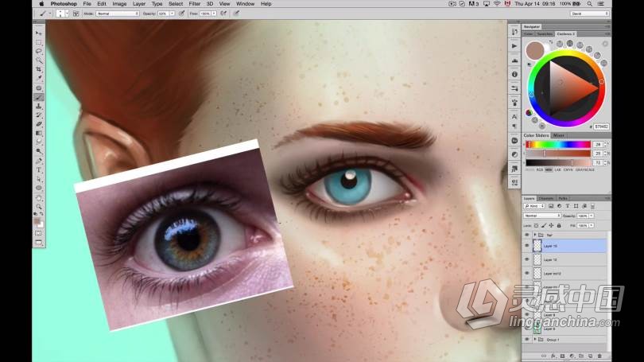Click the hue slider in Color Sliders

pyautogui.click(x=556, y=144)
